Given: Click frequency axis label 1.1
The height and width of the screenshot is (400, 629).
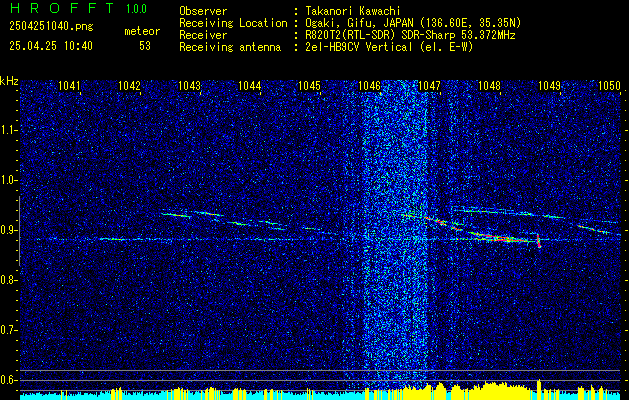Looking at the screenshot, I should 8,130.
